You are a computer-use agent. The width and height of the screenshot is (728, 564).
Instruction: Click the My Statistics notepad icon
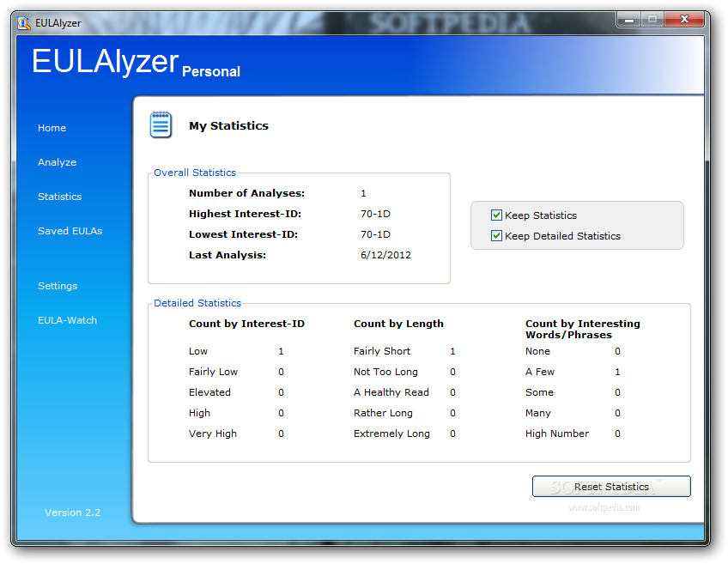coord(161,124)
